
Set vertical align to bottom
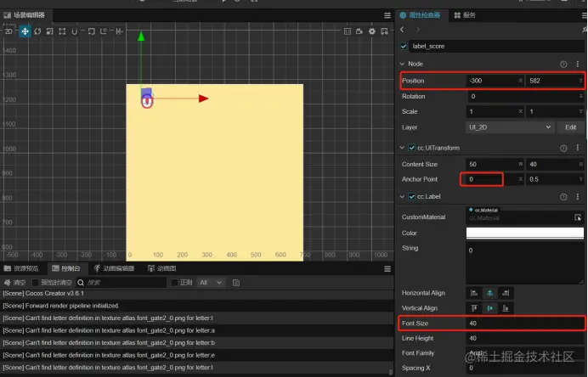coord(506,308)
